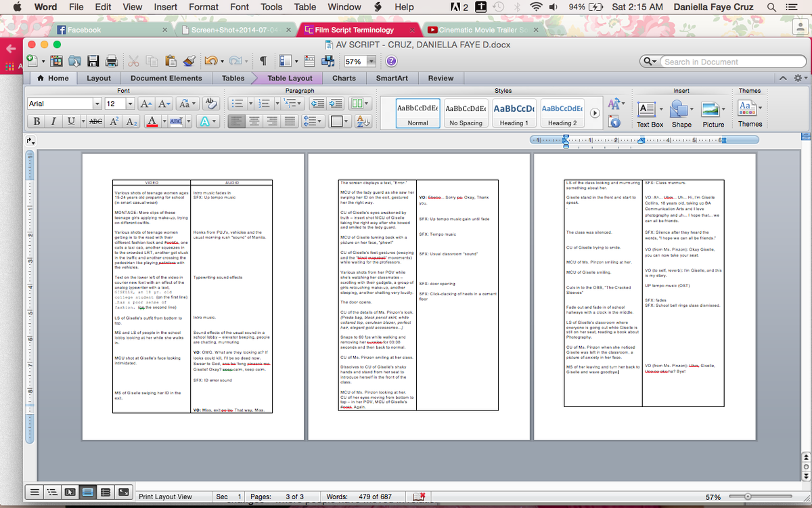Open the Change Case dropdown
This screenshot has height=508, width=812.
point(186,104)
